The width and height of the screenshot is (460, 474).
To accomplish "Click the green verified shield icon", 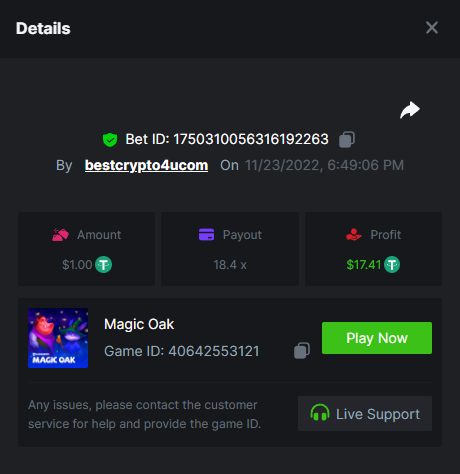I will pyautogui.click(x=110, y=140).
